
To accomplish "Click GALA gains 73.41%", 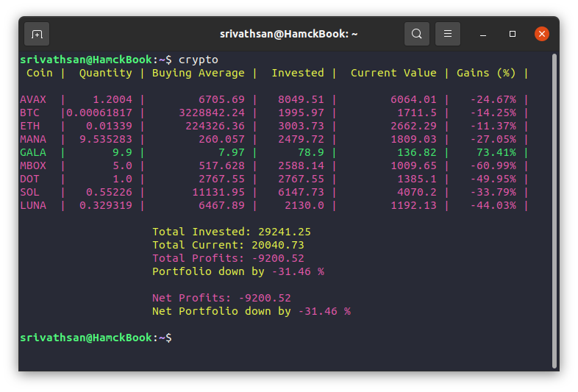I will point(496,153).
